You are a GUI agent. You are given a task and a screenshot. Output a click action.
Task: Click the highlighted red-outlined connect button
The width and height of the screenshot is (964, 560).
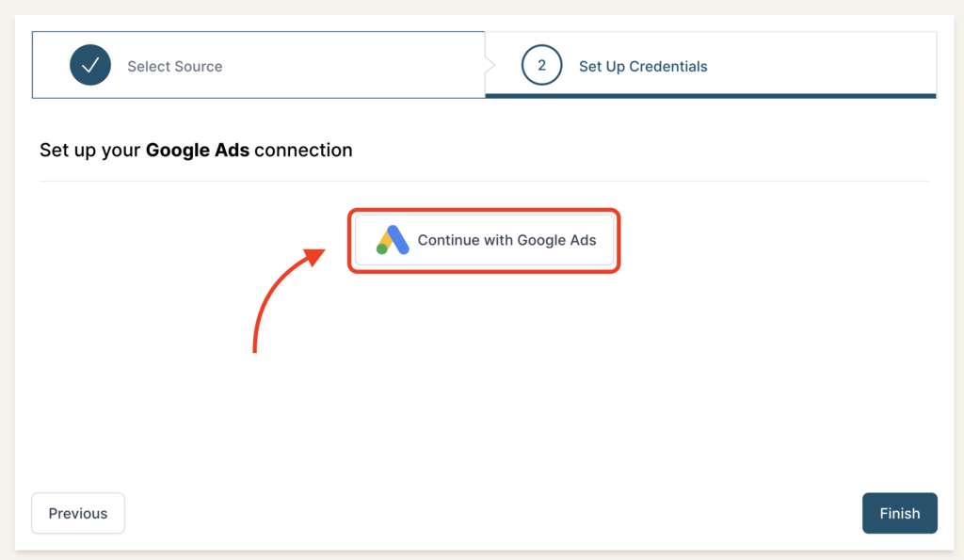click(x=484, y=240)
